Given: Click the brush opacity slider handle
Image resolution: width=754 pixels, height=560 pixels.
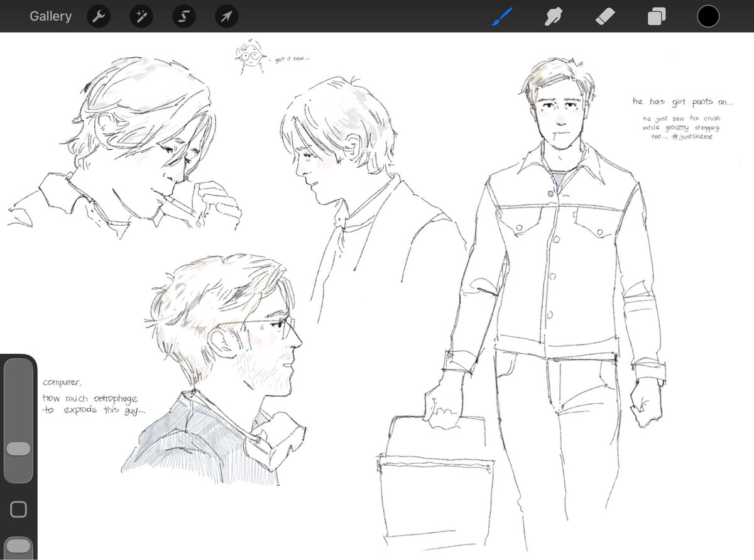Looking at the screenshot, I should [x=18, y=545].
